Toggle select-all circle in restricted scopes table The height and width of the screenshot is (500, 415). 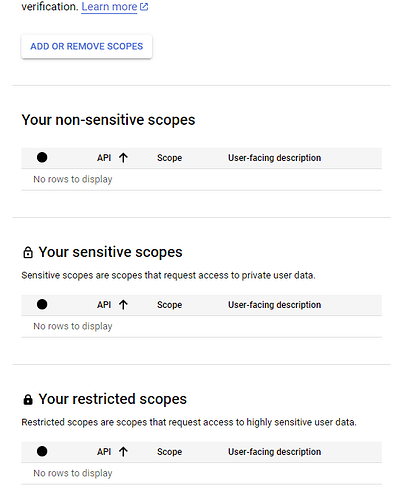click(42, 451)
